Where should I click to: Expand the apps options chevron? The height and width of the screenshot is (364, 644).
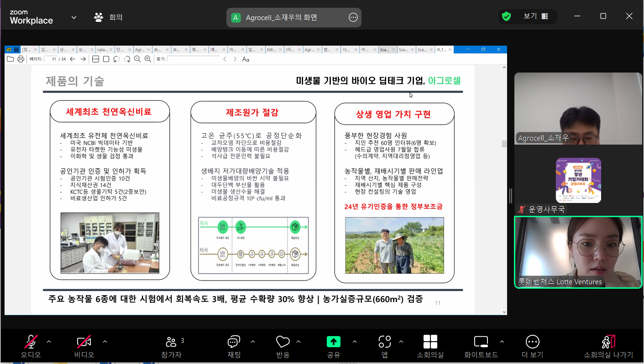401,341
